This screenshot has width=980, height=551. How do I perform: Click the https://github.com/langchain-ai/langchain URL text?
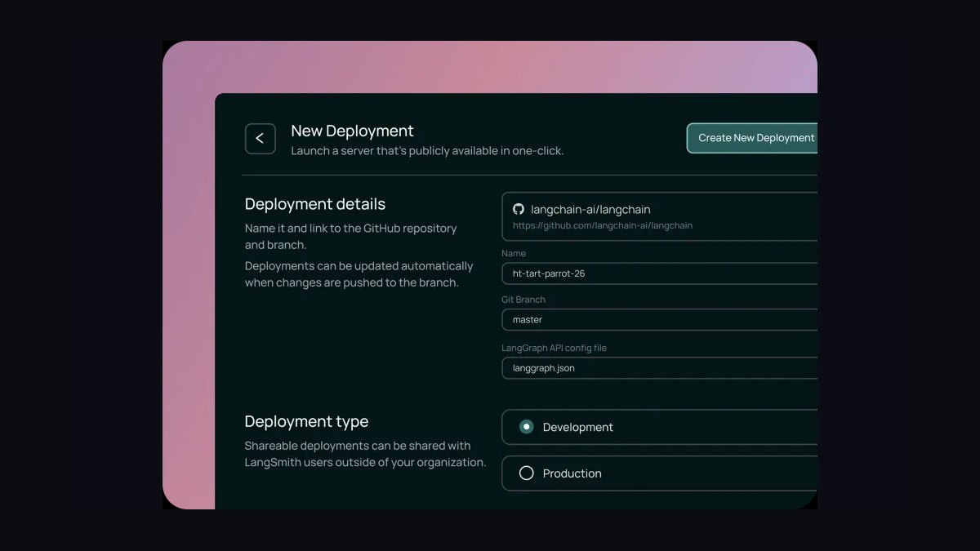point(603,225)
